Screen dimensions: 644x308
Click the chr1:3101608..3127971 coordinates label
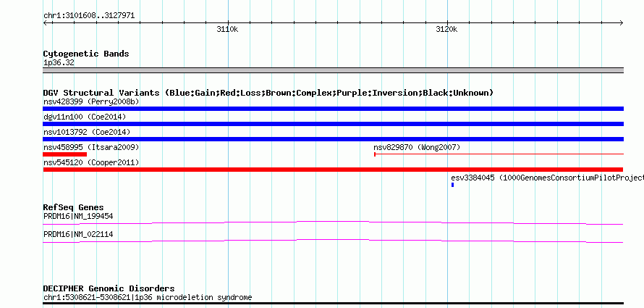[x=89, y=16]
